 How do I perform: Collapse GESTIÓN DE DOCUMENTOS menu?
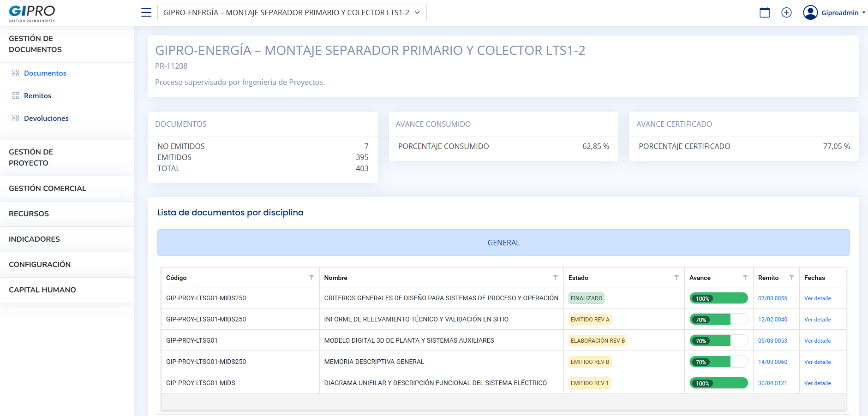(67, 44)
